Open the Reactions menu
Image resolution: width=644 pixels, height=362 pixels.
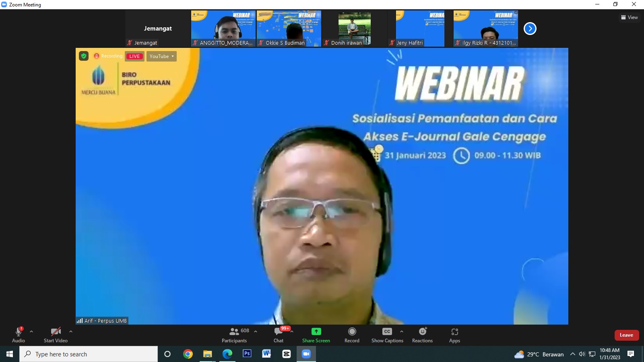tap(422, 335)
